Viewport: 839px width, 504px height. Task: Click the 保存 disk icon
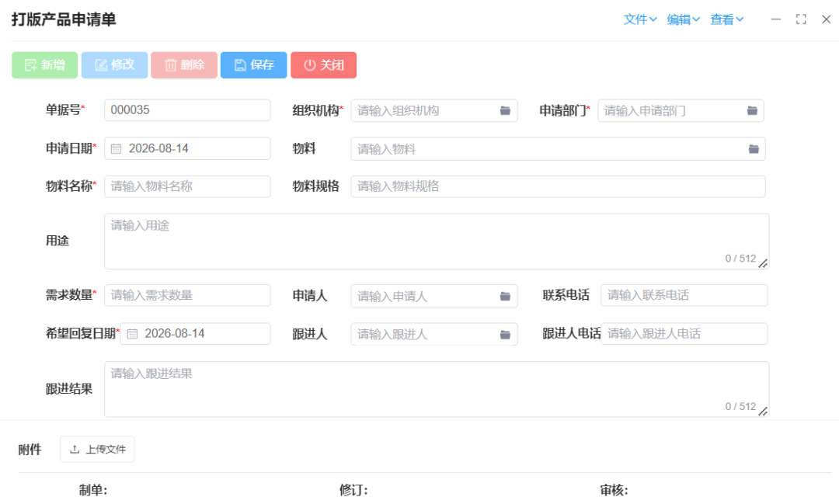(x=240, y=65)
